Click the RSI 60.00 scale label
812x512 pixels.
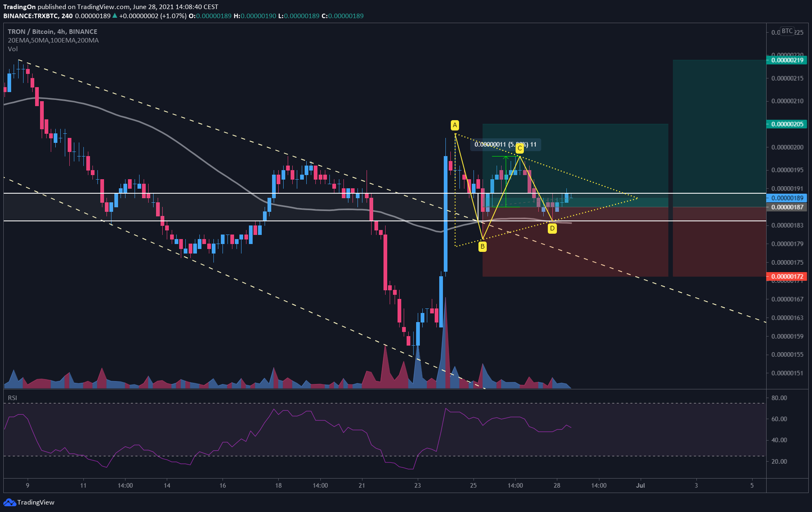pos(779,419)
